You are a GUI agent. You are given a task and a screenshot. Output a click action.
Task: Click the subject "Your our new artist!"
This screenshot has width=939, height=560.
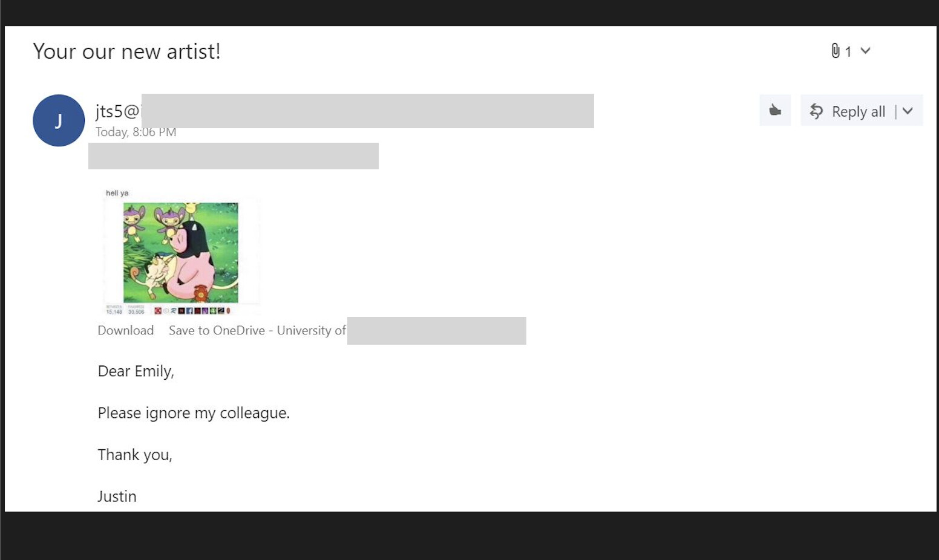[126, 51]
